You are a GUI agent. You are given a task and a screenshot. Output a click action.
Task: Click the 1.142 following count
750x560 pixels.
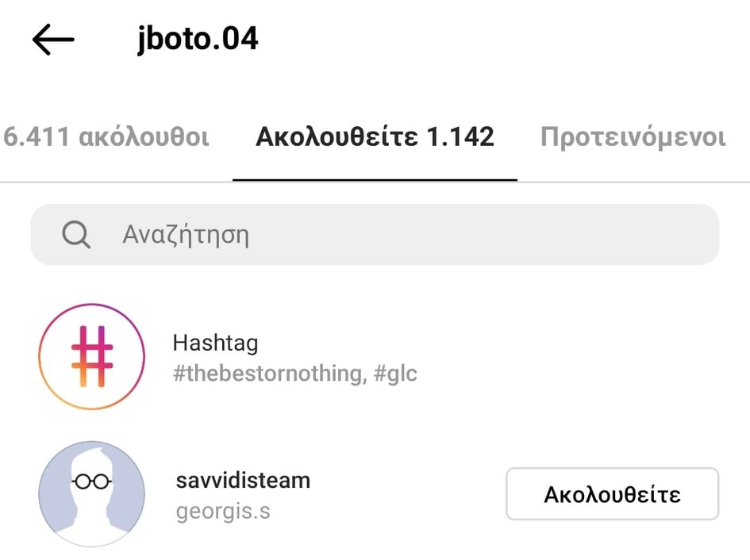tap(460, 137)
